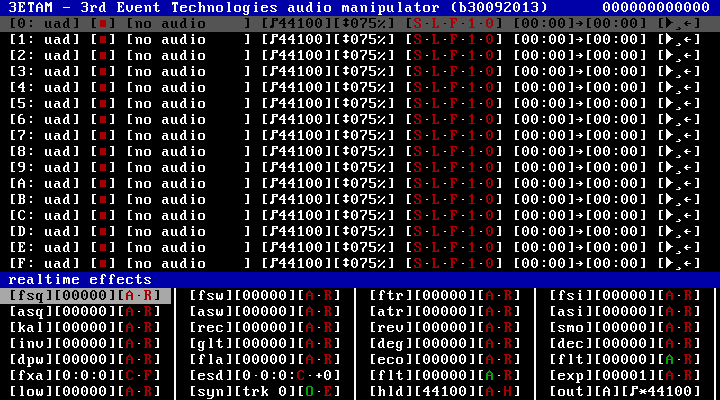Toggle the H flag of the hld effect
The image size is (720, 400).
point(507,391)
